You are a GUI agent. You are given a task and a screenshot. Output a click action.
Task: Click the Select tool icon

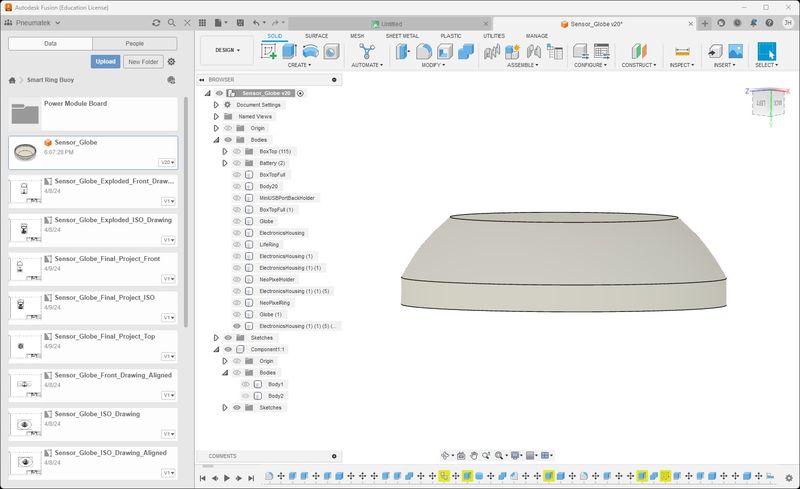[x=767, y=50]
